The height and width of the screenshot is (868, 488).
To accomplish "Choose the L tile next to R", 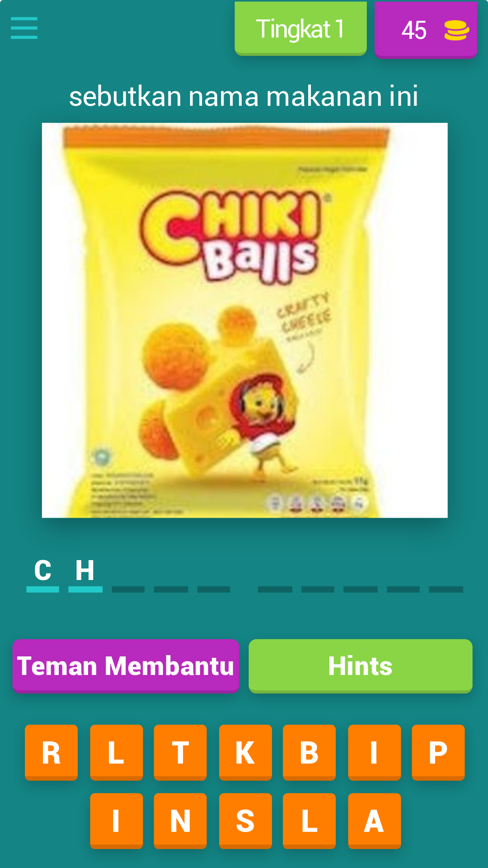I will (x=117, y=753).
